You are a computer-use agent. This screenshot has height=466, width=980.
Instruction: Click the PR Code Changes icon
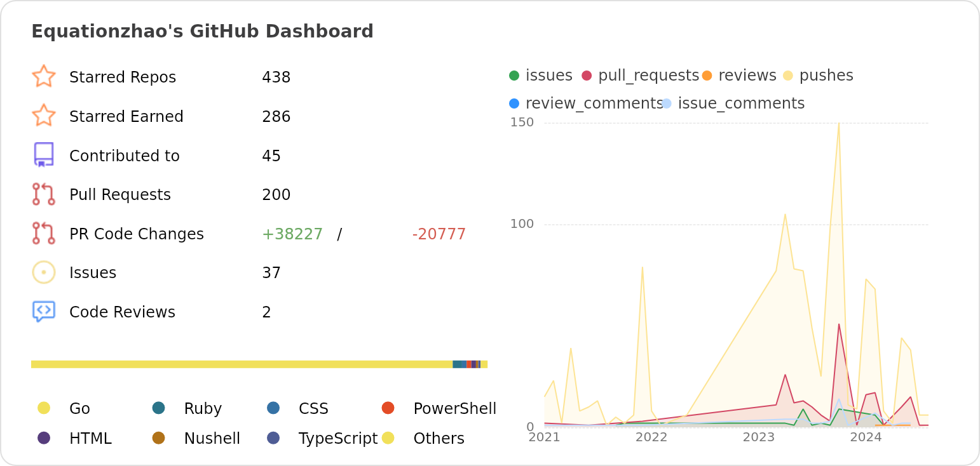click(44, 234)
